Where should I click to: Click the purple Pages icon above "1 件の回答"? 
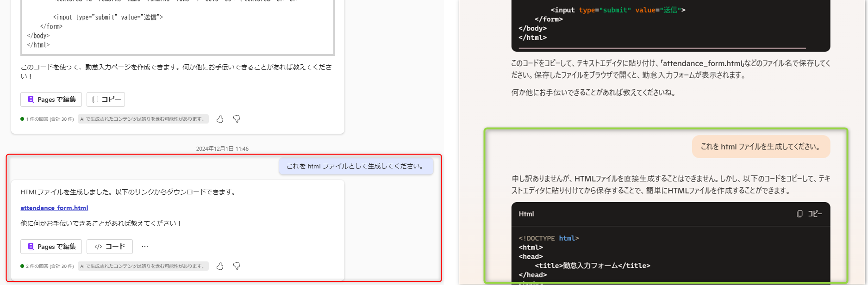(x=31, y=99)
